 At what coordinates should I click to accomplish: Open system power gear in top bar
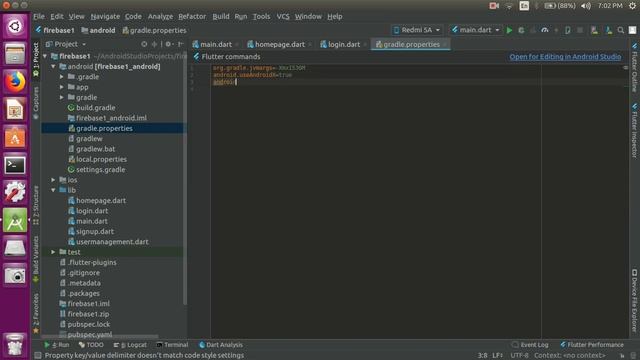click(x=632, y=6)
